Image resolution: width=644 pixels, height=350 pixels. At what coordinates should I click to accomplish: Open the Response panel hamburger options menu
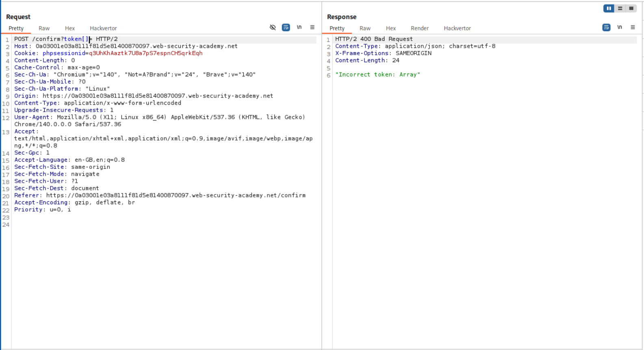633,28
